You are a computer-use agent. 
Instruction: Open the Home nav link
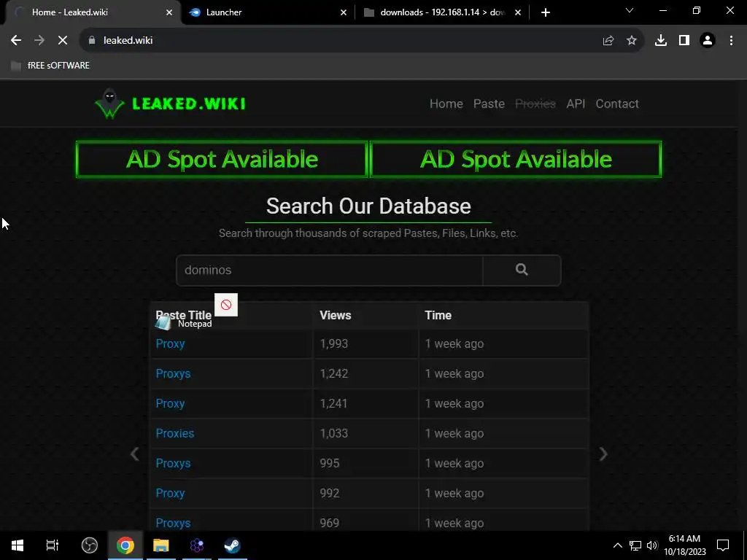446,104
